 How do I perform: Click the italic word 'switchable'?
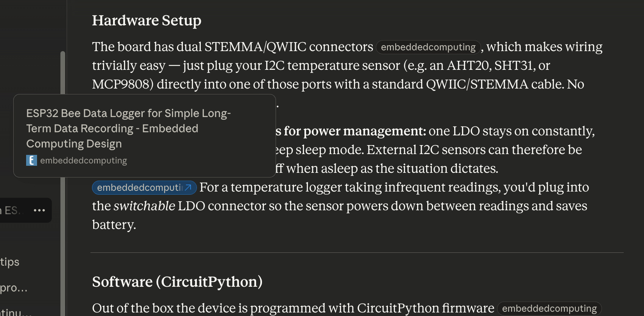[x=144, y=206]
